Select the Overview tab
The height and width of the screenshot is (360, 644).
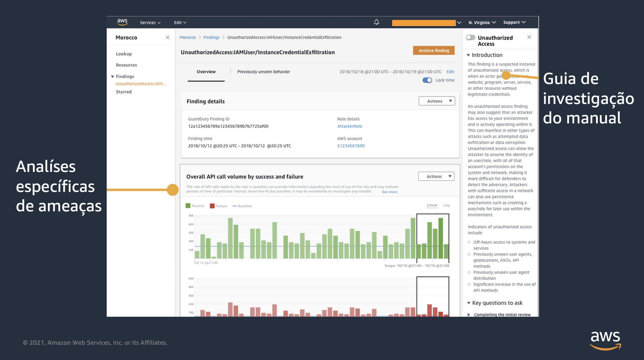point(206,72)
